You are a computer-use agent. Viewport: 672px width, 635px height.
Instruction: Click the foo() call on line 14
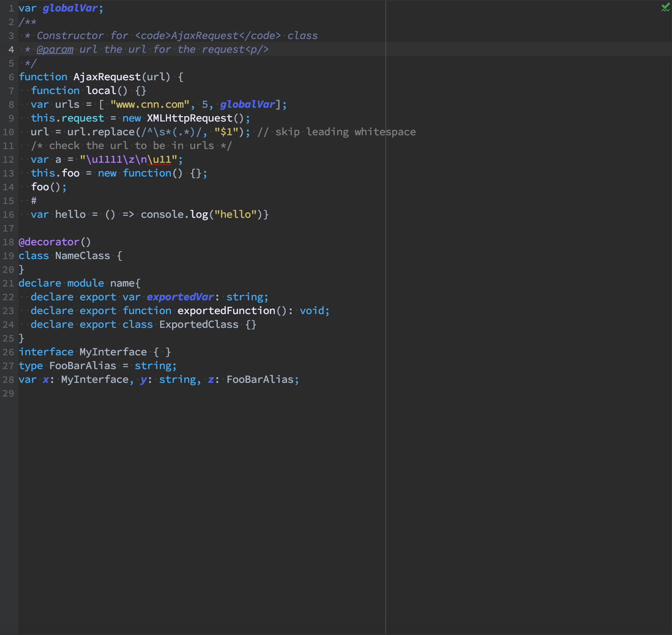pyautogui.click(x=46, y=187)
